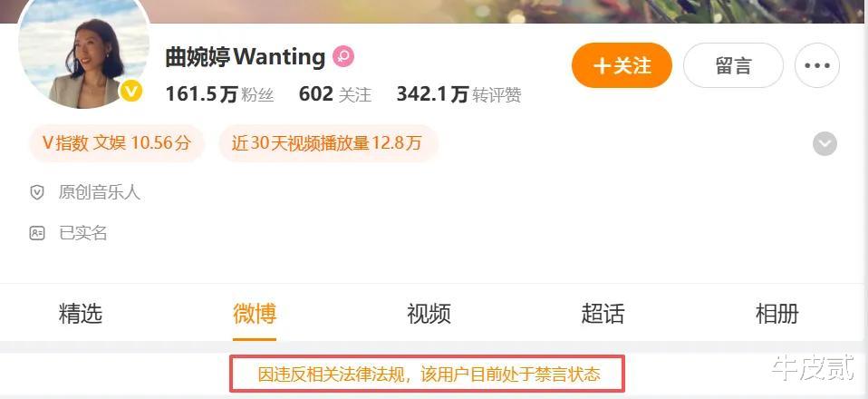Viewport: 868px width, 399px height.
Task: Open the 相册 album tab
Action: 777,314
